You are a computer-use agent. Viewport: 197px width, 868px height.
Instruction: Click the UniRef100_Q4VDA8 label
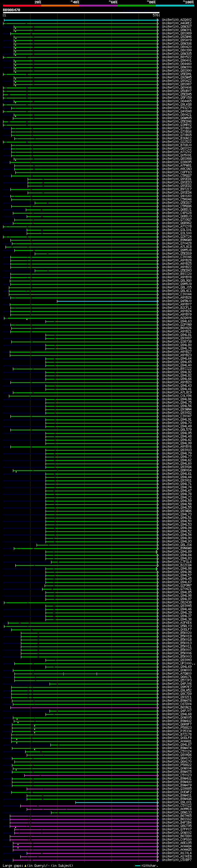tap(177, 111)
